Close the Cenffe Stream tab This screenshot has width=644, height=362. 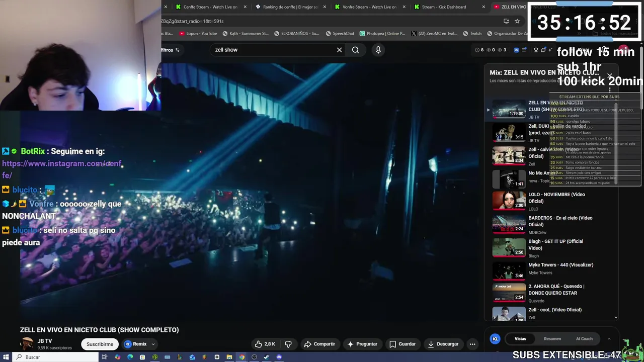tap(245, 7)
